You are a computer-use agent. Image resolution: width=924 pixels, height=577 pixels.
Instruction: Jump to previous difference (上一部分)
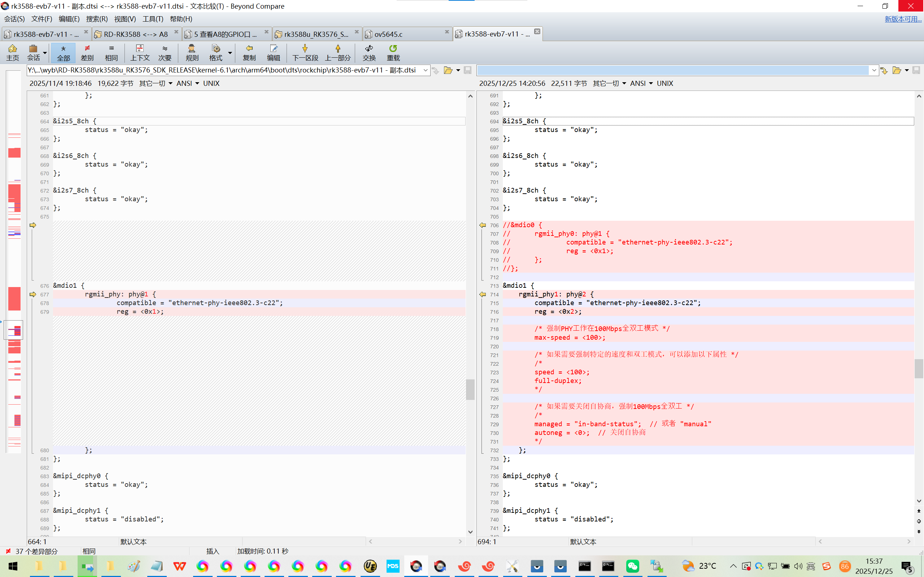[337, 52]
